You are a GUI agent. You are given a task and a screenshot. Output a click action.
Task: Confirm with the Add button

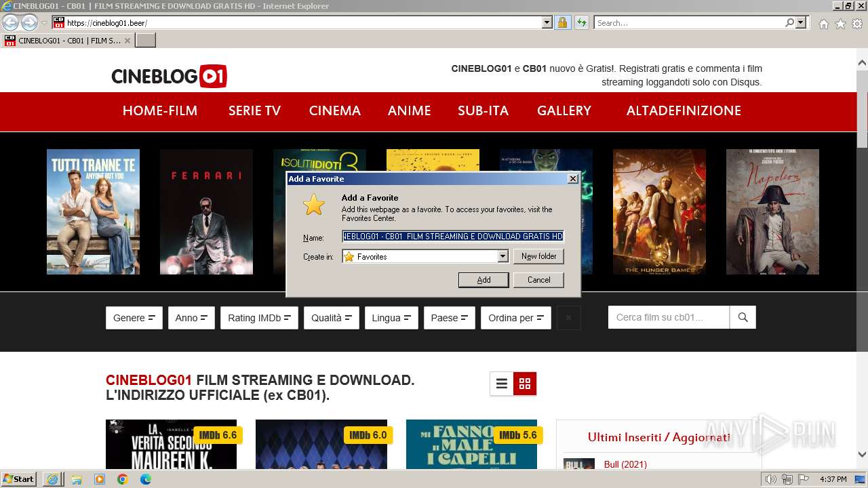point(484,280)
